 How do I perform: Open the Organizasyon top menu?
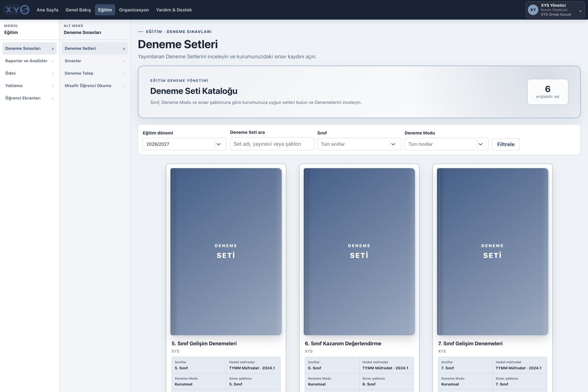point(134,10)
